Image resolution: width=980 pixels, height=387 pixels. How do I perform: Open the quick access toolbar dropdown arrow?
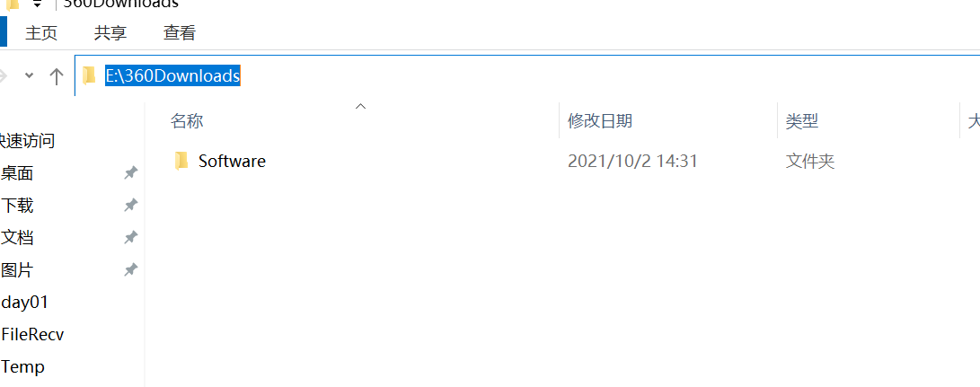pos(37,4)
